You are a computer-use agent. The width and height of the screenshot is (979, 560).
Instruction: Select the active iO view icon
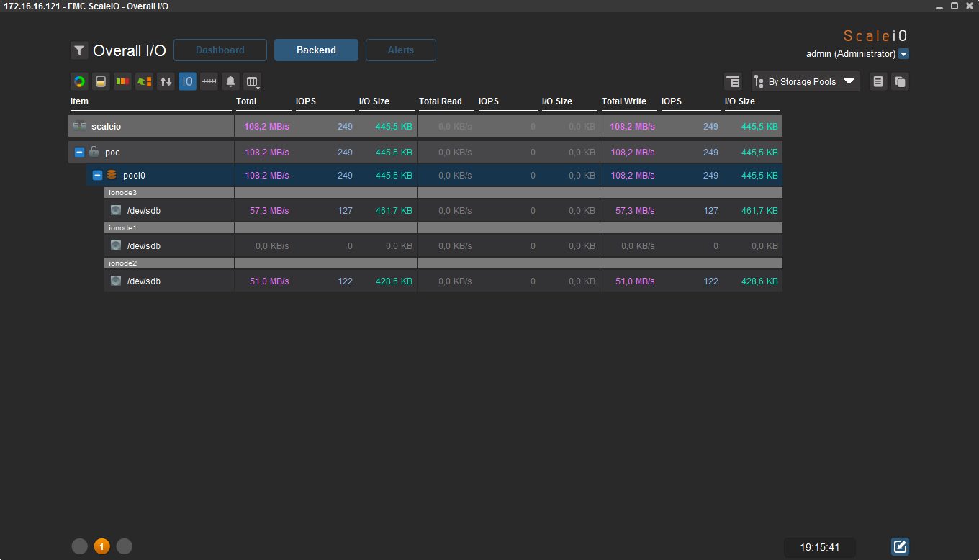coord(187,81)
